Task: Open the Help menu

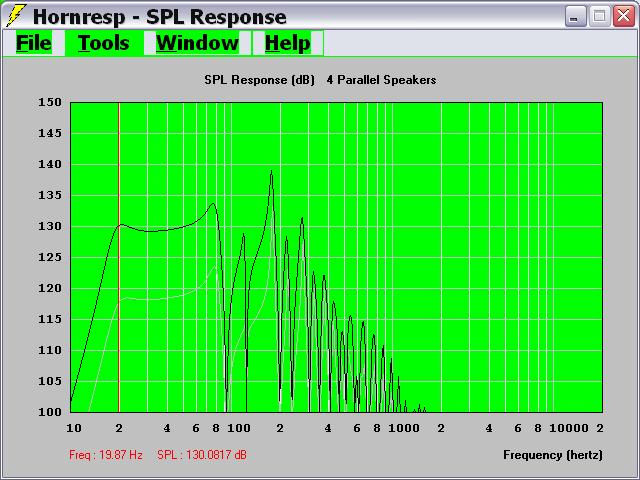Action: click(x=288, y=43)
